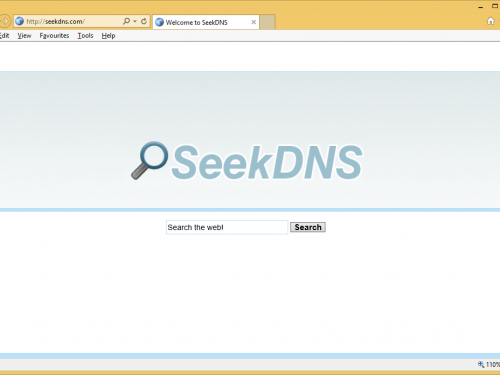The width and height of the screenshot is (500, 375).
Task: Click the SeekDNS logo text
Action: 267,162
